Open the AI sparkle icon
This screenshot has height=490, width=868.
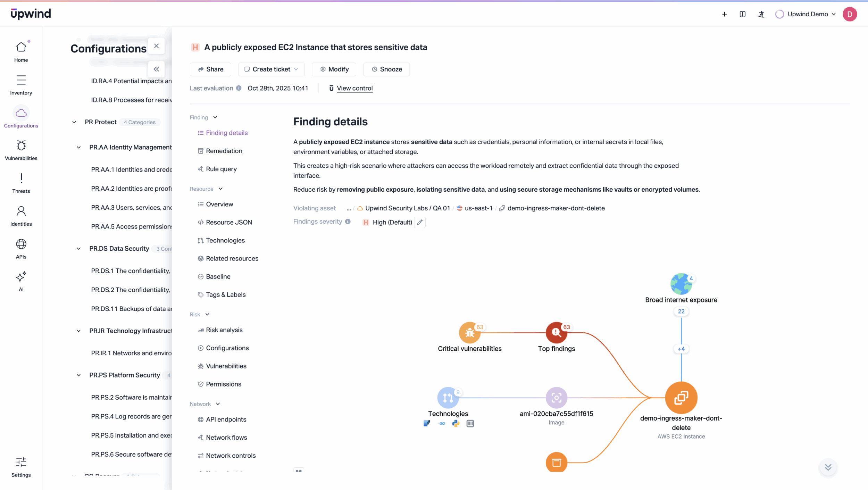click(x=21, y=277)
